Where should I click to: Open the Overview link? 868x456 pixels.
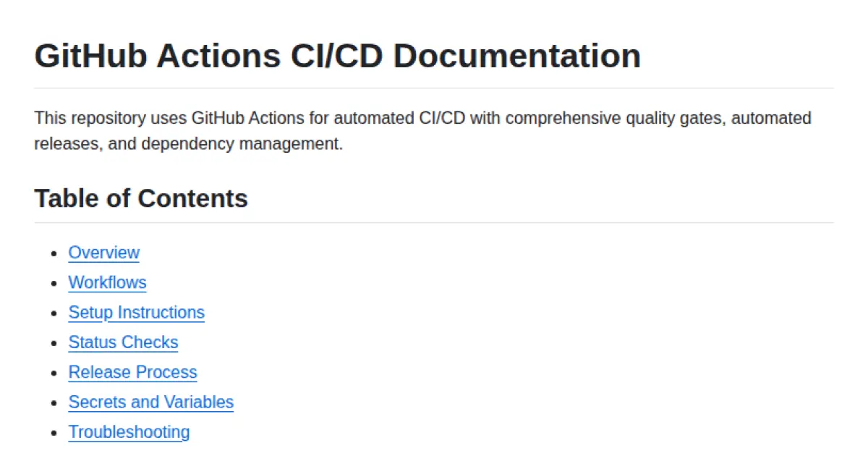tap(103, 253)
